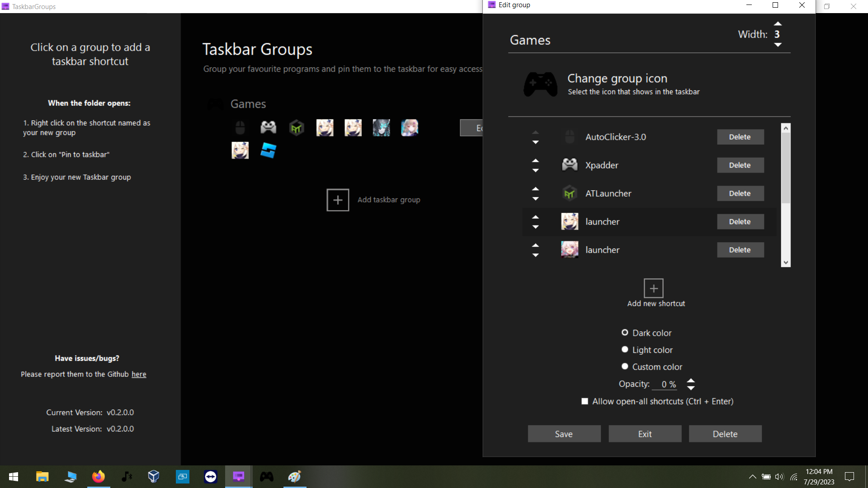Click the Change group icon gamepad image

coord(540,84)
